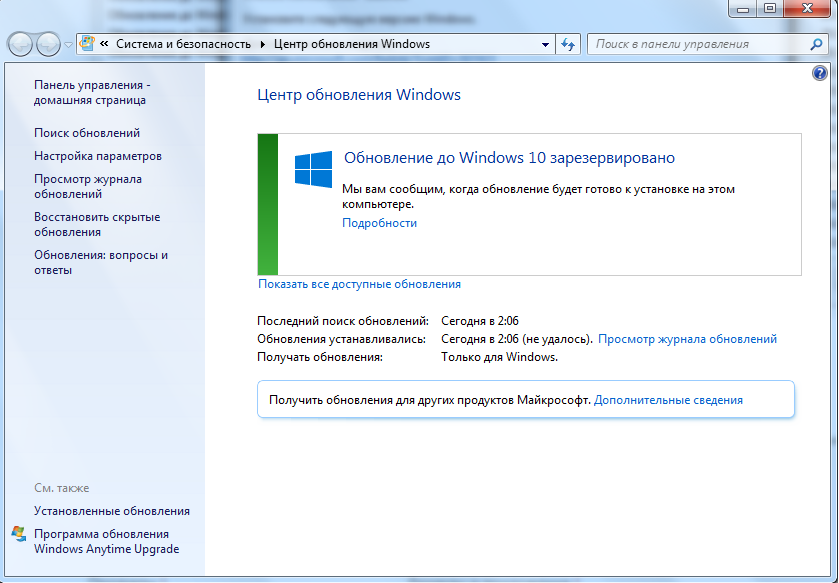This screenshot has height=583, width=839.
Task: Open 'Обновления: вопросы и ответы' link
Action: coord(101,263)
